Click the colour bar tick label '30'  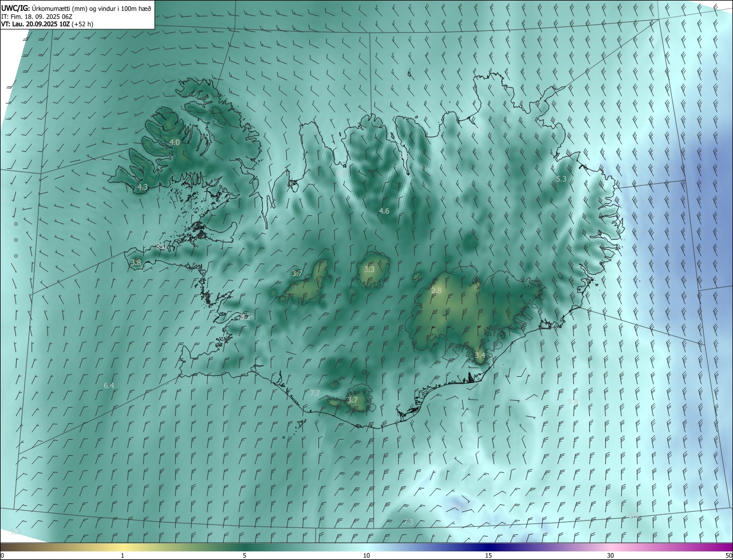coord(610,556)
